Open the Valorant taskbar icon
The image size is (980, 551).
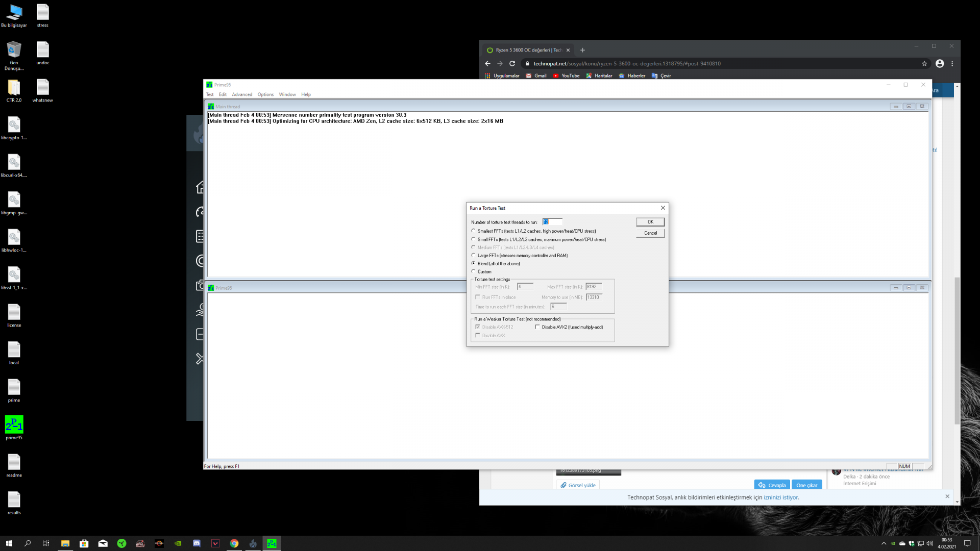pyautogui.click(x=215, y=543)
